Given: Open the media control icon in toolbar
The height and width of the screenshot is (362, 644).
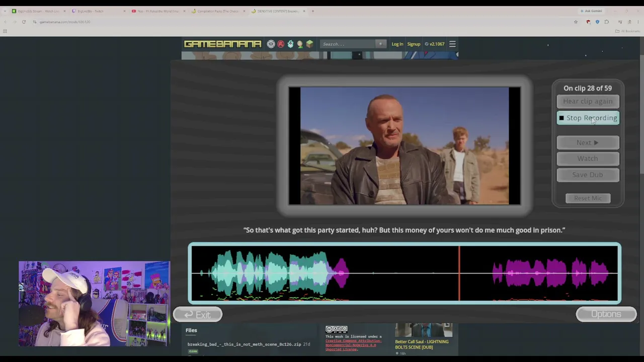Looking at the screenshot, I should click(620, 22).
